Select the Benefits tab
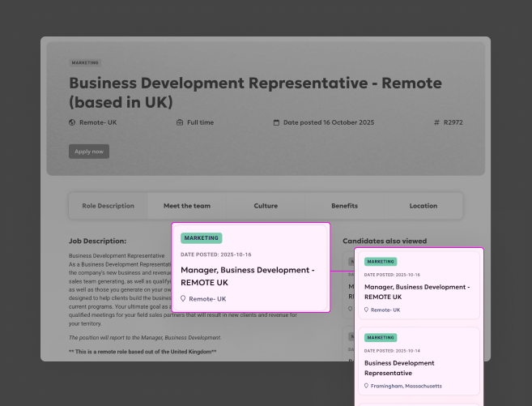The width and height of the screenshot is (532, 406). point(344,206)
